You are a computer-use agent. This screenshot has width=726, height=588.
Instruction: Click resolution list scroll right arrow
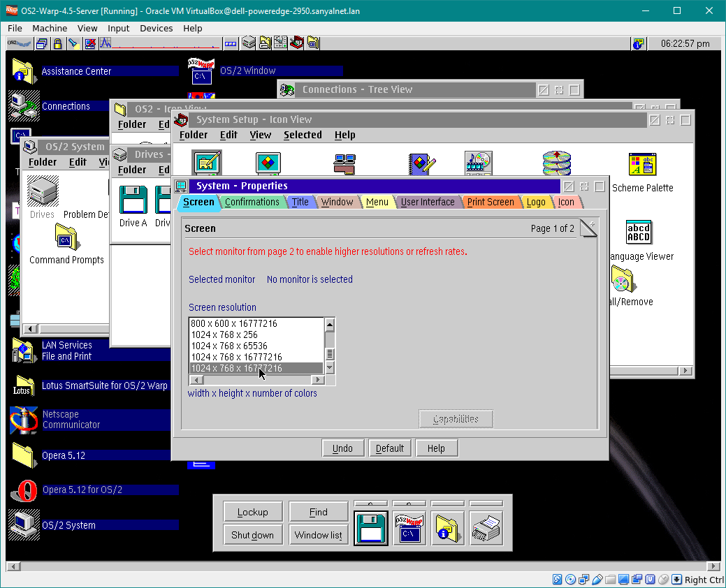coord(318,380)
